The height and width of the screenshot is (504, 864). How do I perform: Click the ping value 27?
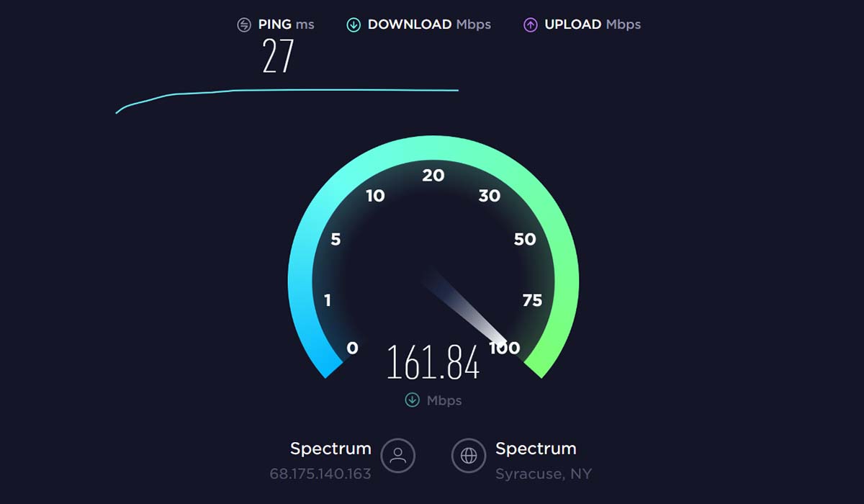tap(278, 56)
